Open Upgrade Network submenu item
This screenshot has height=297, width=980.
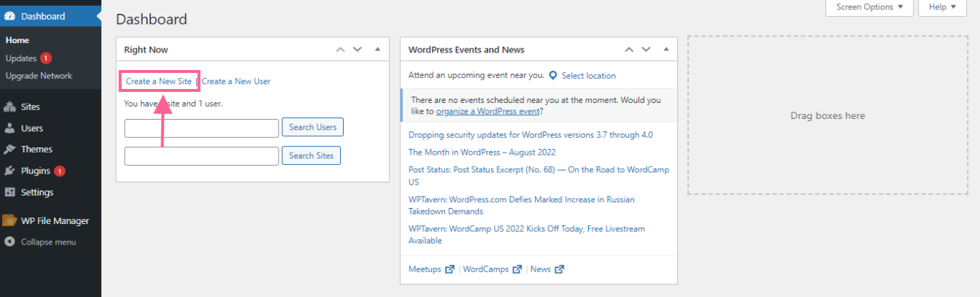[39, 76]
